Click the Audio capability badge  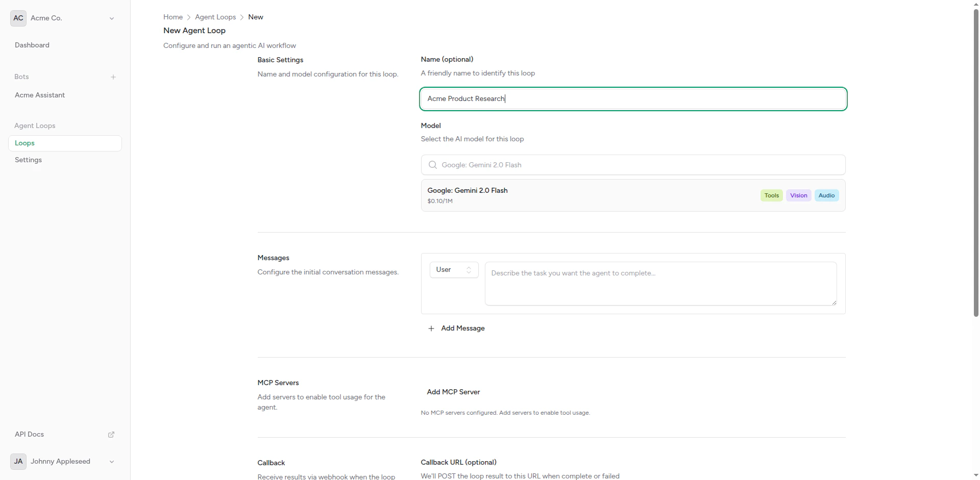pyautogui.click(x=826, y=195)
